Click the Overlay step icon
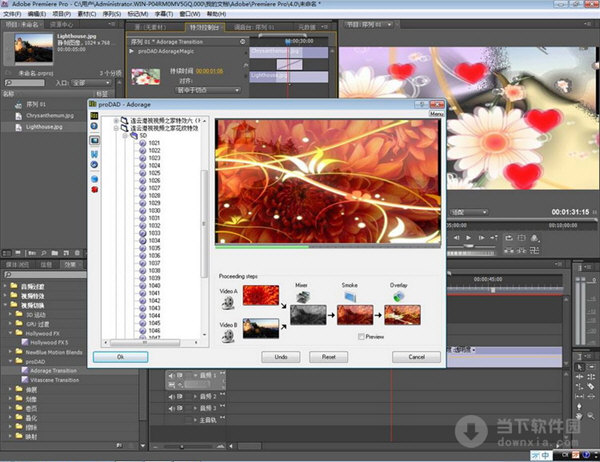Viewport: 600px width, 462px height. [x=398, y=297]
